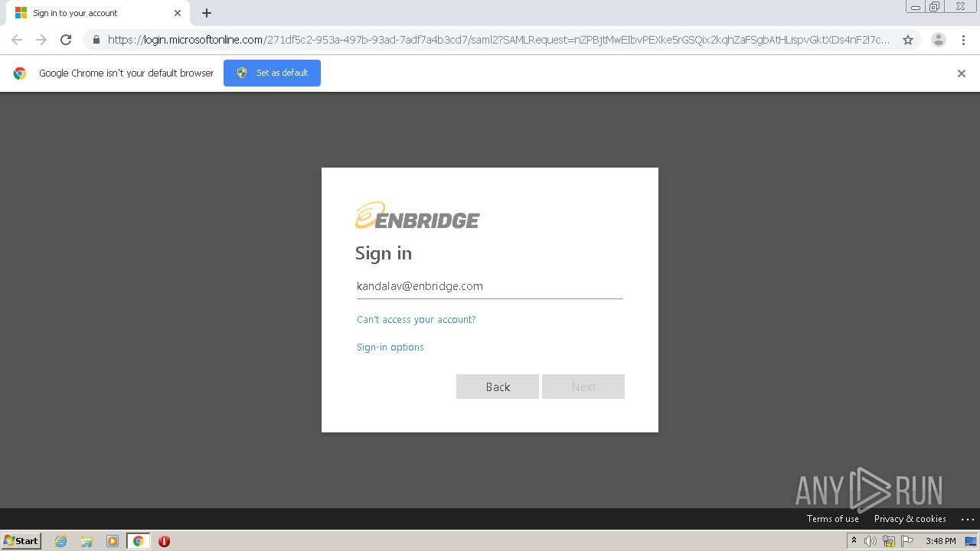Click the Next button
Screen dimensions: 980x551
583,386
